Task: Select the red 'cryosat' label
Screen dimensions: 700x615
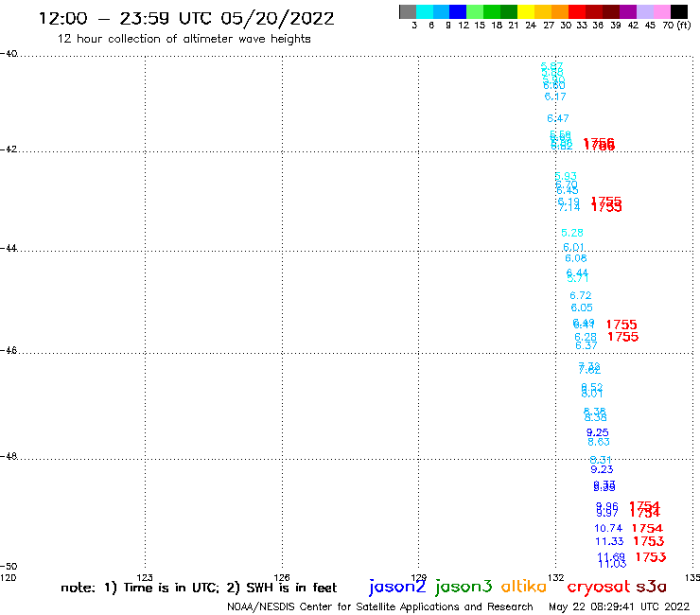Action: point(599,587)
